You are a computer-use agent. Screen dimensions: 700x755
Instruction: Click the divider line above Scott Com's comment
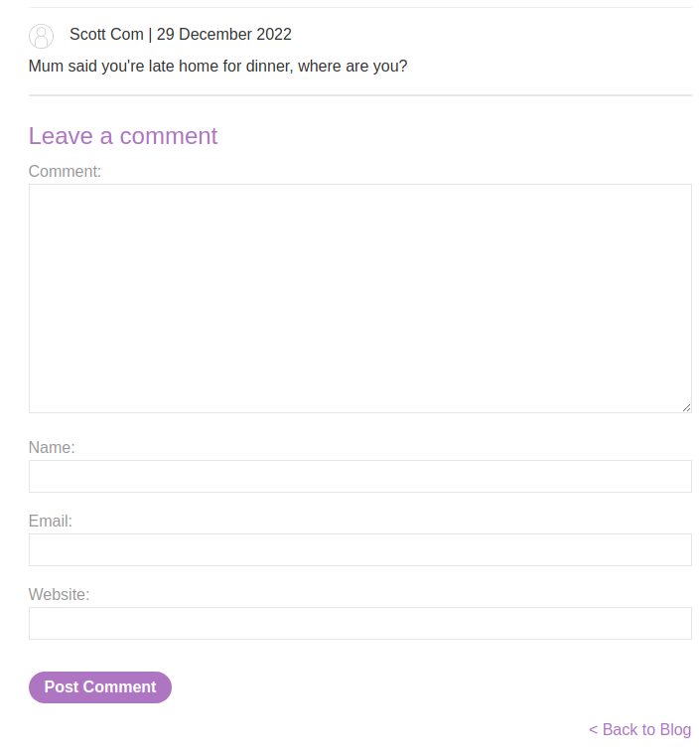coord(359,7)
